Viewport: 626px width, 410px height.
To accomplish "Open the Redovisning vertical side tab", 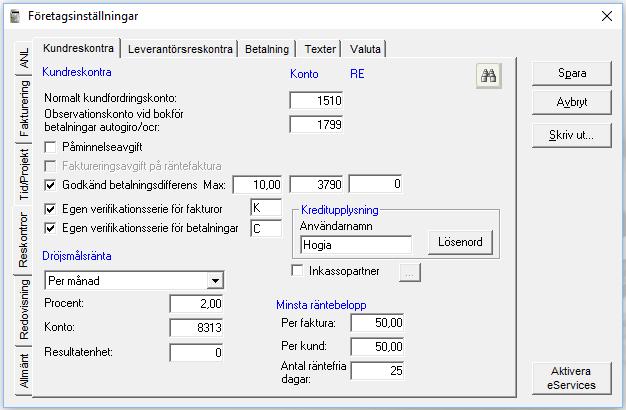I will click(24, 309).
